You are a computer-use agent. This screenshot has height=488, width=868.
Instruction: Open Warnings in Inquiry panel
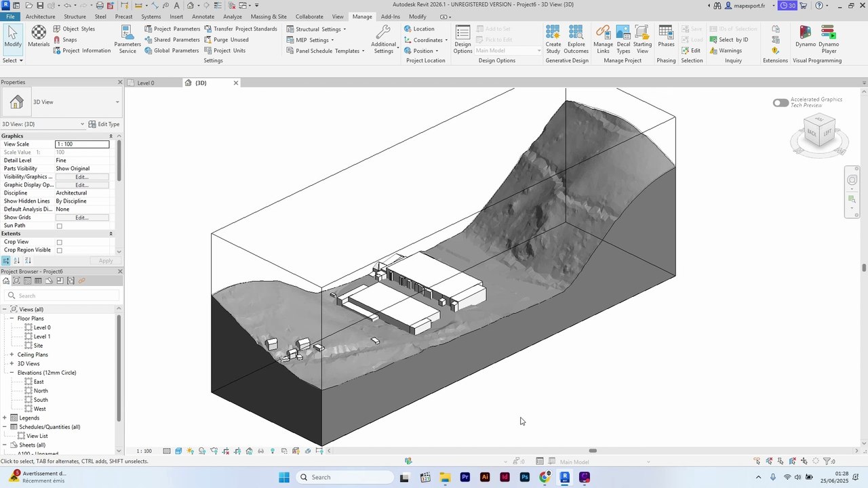[x=725, y=51]
